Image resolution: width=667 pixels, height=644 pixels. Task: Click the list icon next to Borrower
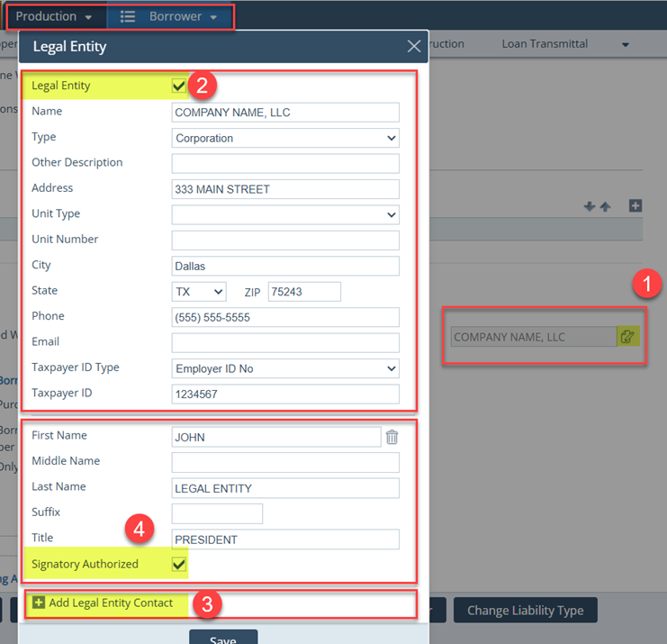coord(128,17)
